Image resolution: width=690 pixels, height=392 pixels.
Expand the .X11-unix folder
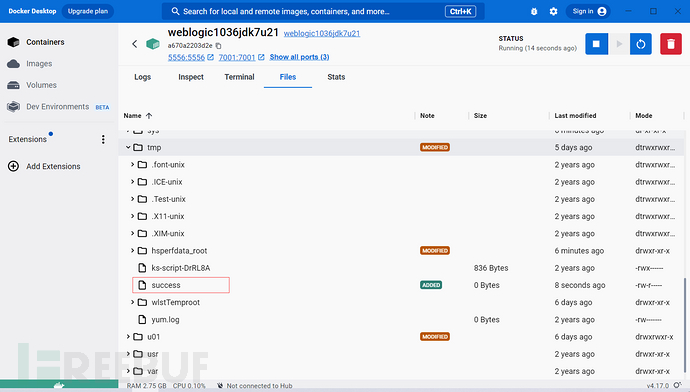[x=132, y=216]
